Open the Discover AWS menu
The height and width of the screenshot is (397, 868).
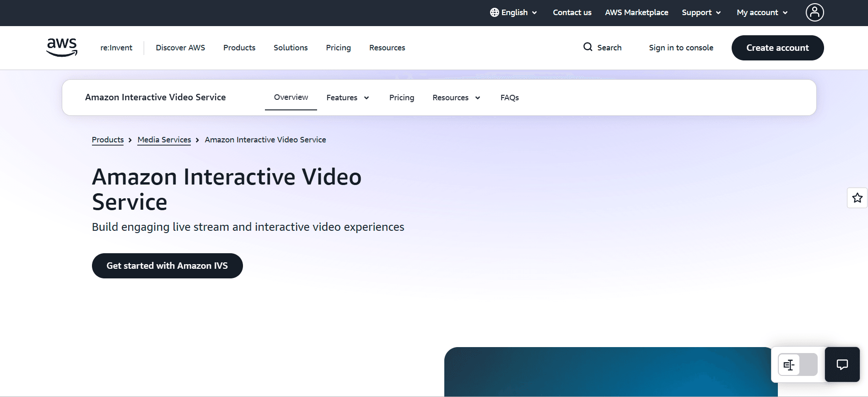[x=180, y=48]
